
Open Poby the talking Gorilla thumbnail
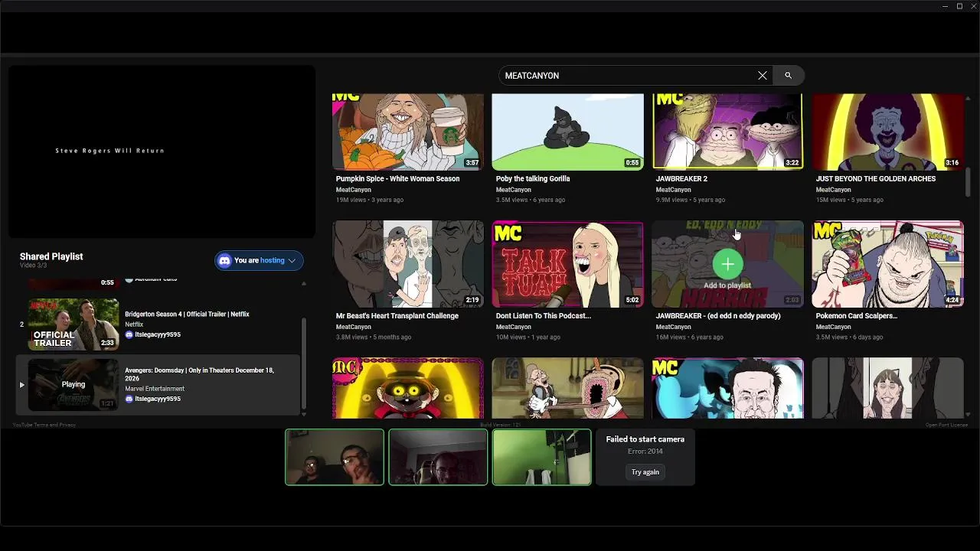point(567,132)
